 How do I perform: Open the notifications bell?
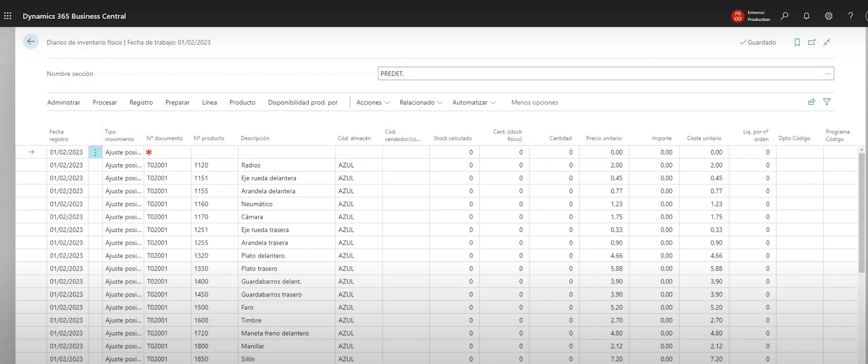tap(806, 16)
